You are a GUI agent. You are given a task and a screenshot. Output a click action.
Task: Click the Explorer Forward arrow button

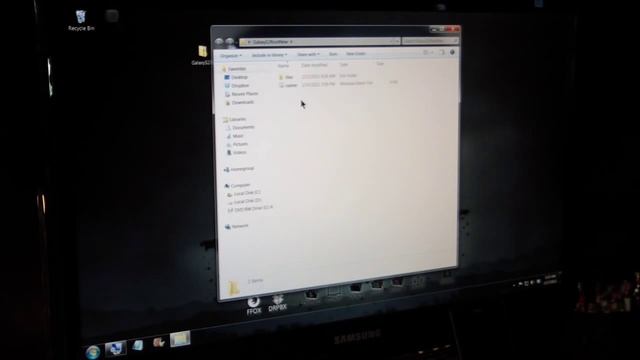[230, 42]
